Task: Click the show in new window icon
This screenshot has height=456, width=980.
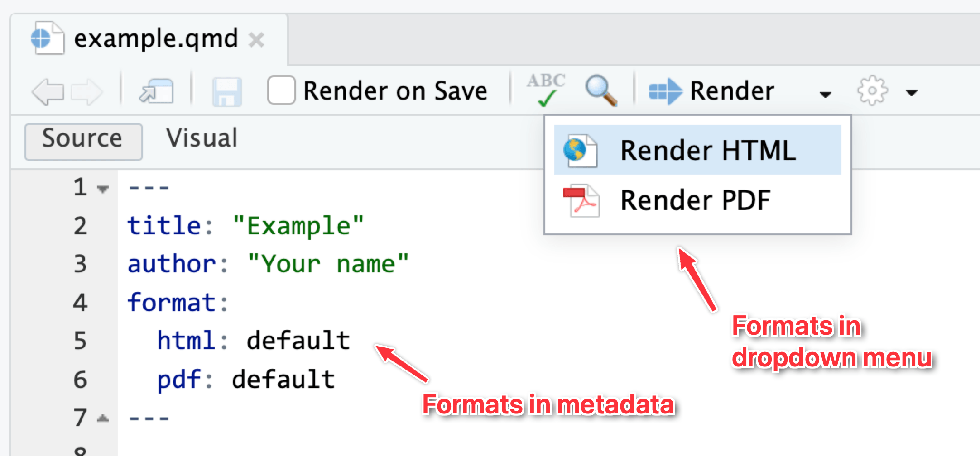Action: [x=157, y=91]
